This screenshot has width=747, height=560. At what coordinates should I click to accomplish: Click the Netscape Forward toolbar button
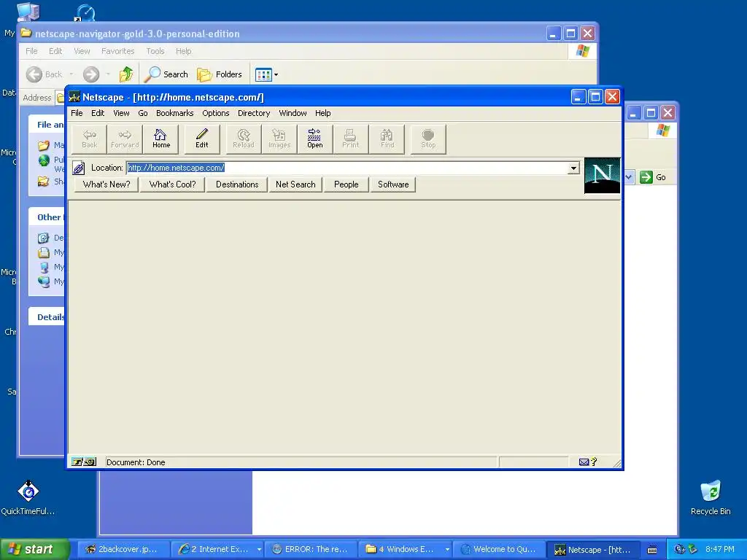pyautogui.click(x=125, y=139)
